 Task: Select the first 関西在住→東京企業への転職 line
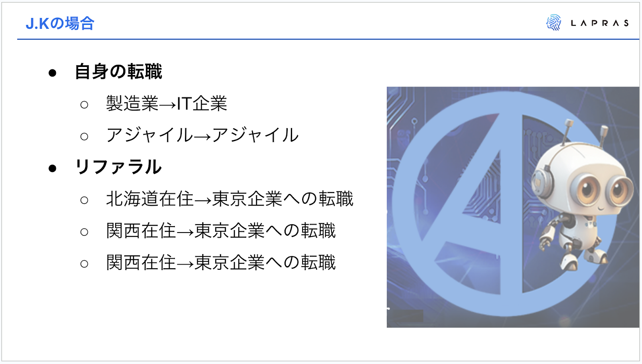click(x=221, y=231)
